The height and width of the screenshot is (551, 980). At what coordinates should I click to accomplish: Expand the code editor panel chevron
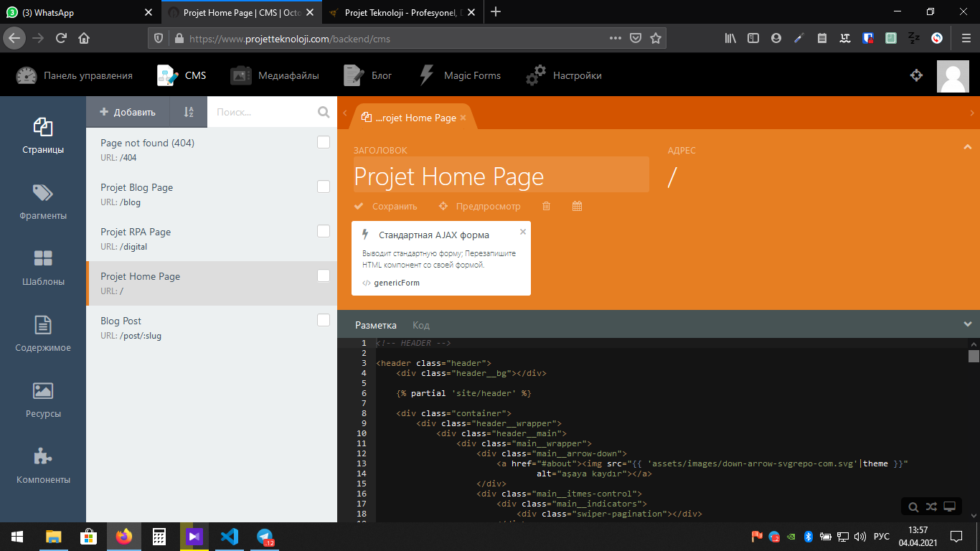[x=968, y=324]
